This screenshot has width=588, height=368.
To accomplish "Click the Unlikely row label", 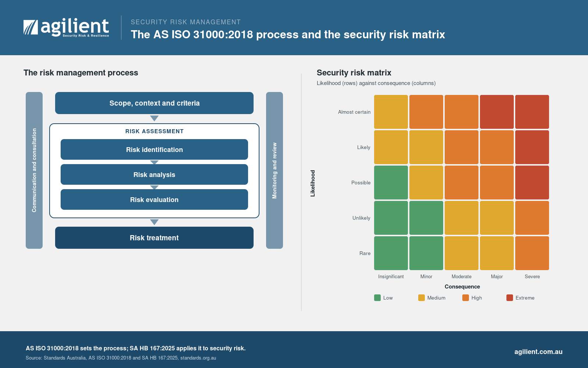I will pos(361,218).
